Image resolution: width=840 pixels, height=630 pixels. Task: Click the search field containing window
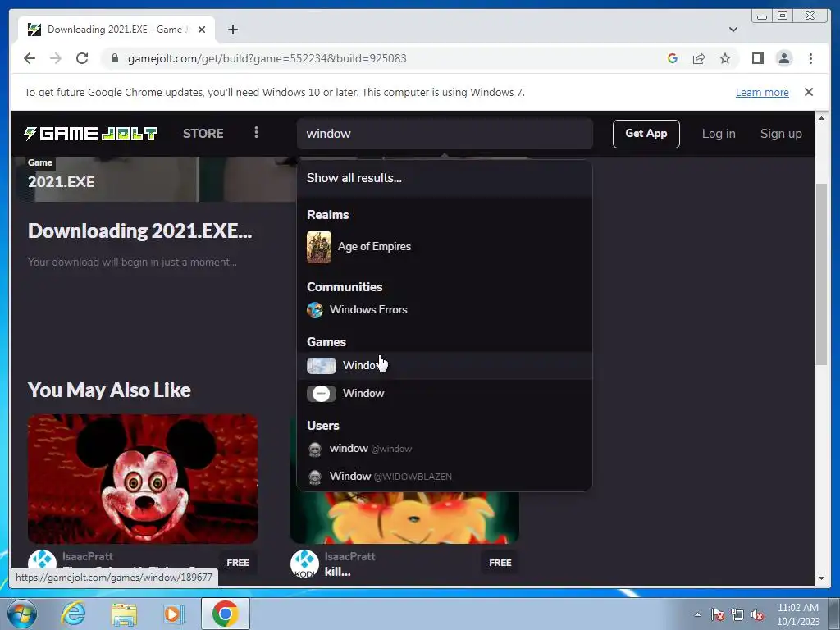click(x=445, y=134)
